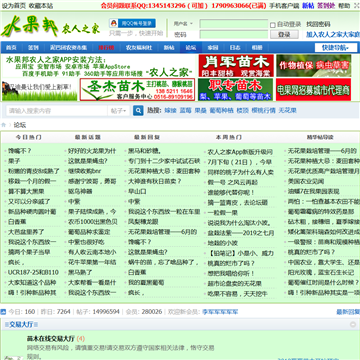
Task: Open the 电果网招募城市代理商 banner
Action: click(313, 89)
